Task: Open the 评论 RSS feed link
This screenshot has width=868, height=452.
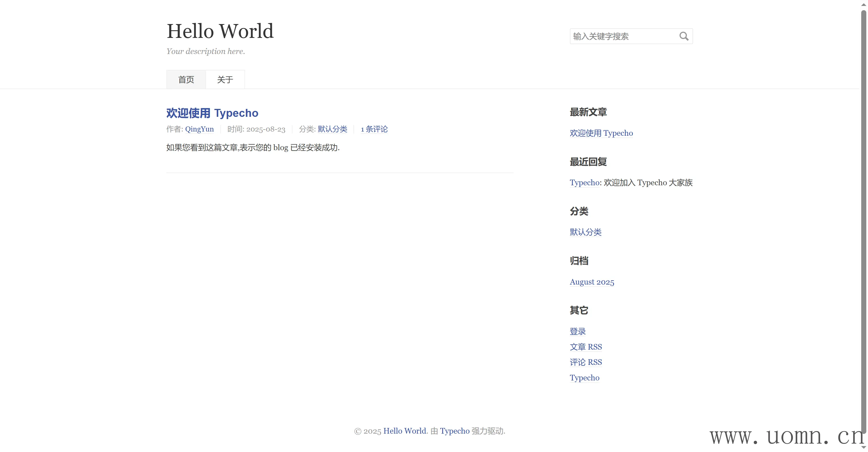Action: (586, 362)
